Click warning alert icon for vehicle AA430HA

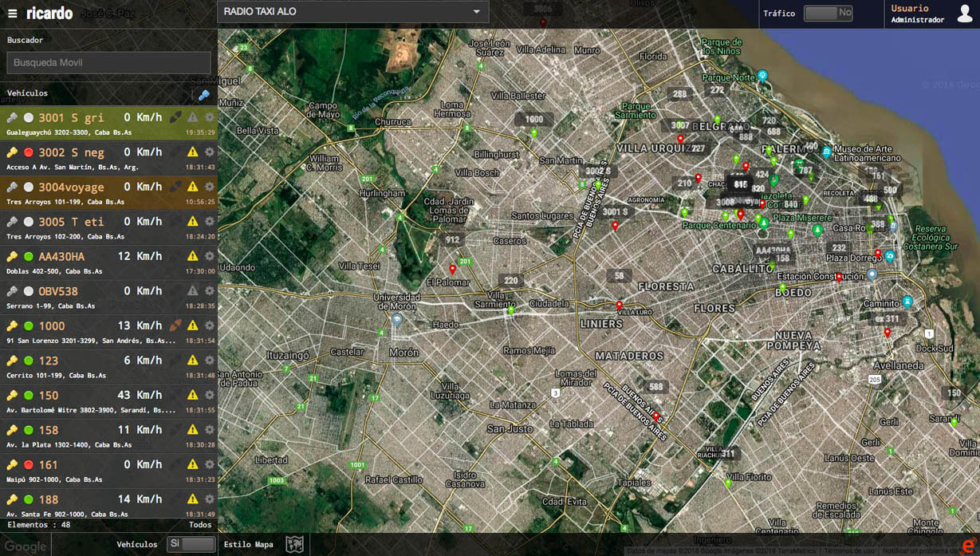point(192,256)
